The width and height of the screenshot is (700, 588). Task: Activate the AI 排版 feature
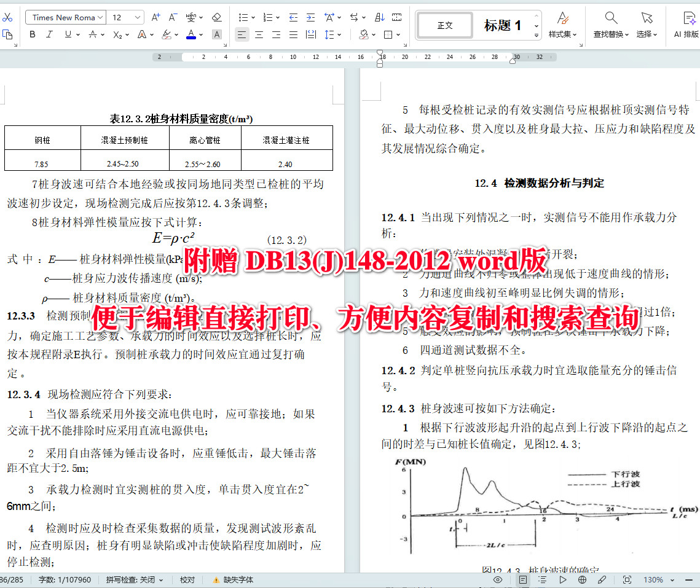686,25
